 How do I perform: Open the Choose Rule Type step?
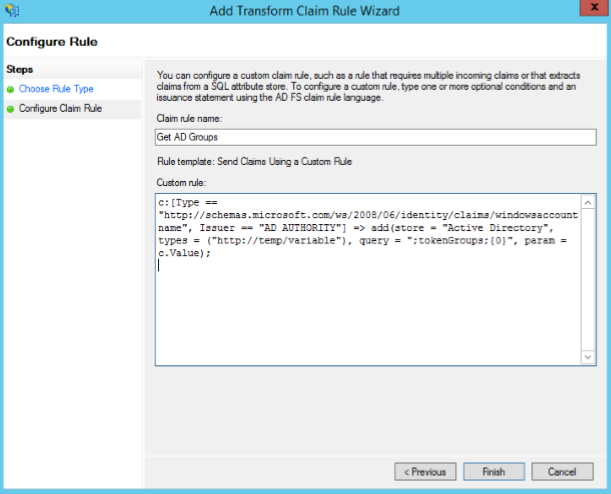click(x=56, y=89)
